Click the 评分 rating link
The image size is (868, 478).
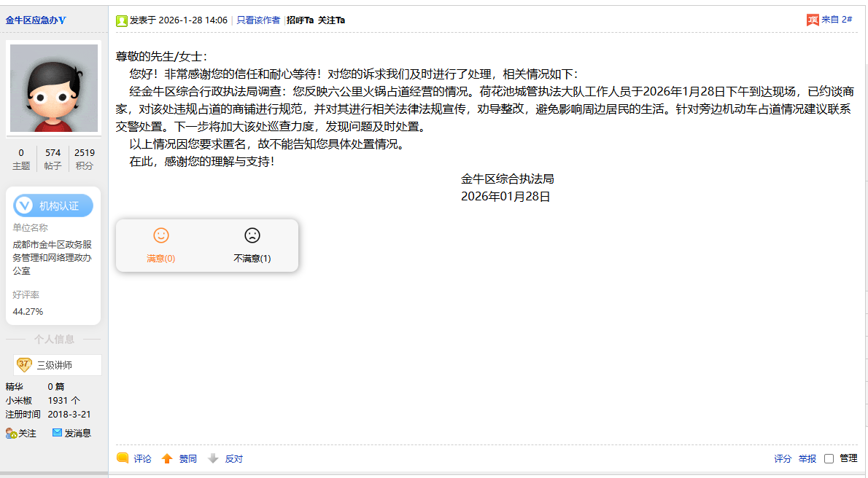[783, 458]
